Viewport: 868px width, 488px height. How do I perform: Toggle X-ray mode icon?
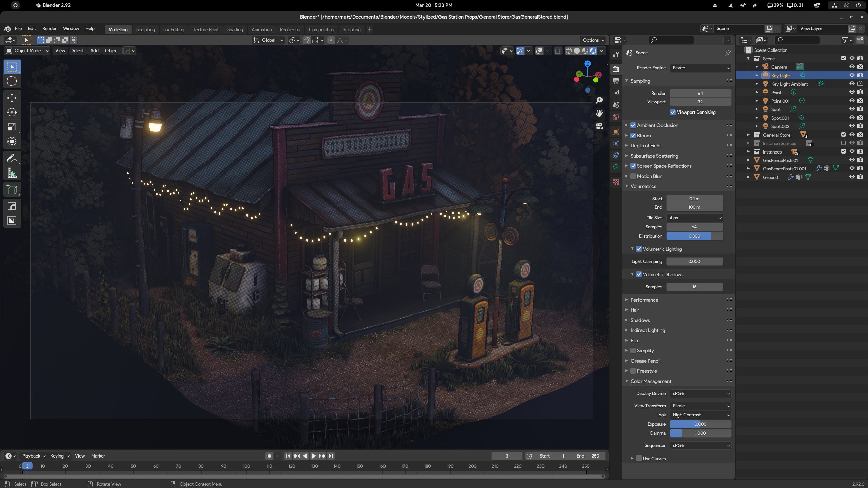[x=558, y=51]
